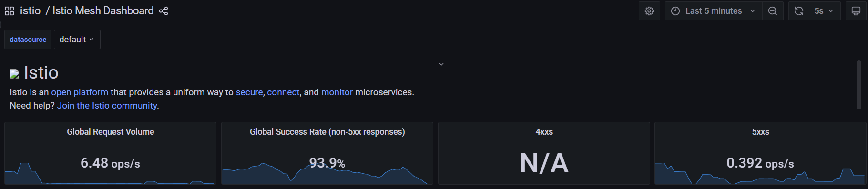Click the dashboard vertical scrollbar
This screenshot has height=189, width=868.
tap(859, 85)
